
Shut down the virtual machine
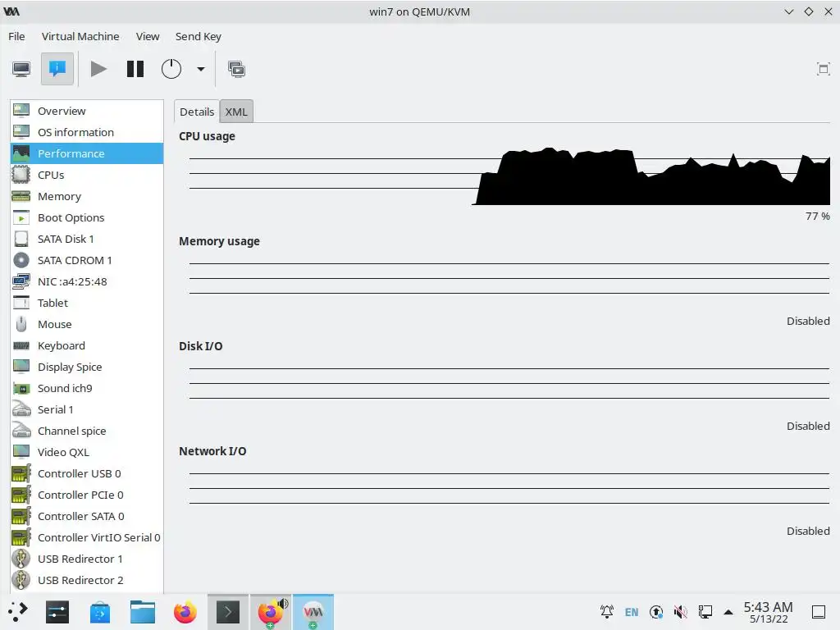click(x=171, y=69)
